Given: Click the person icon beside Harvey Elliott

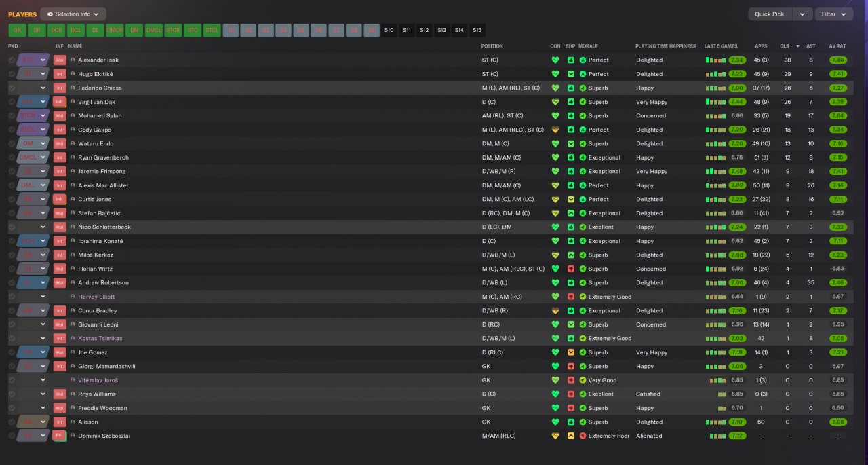Looking at the screenshot, I should coord(73,297).
